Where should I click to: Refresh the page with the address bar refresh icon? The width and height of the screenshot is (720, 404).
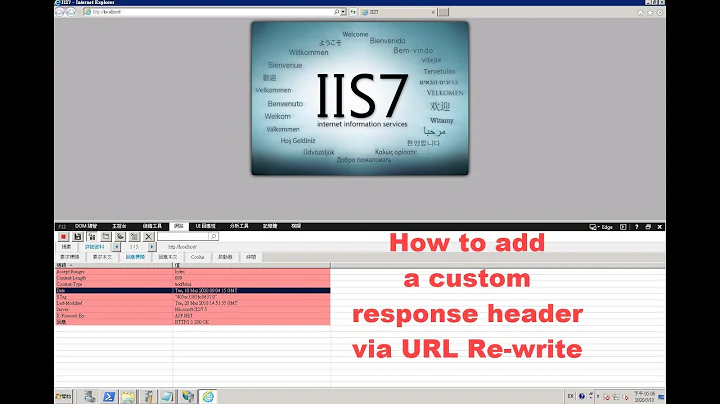click(x=353, y=12)
